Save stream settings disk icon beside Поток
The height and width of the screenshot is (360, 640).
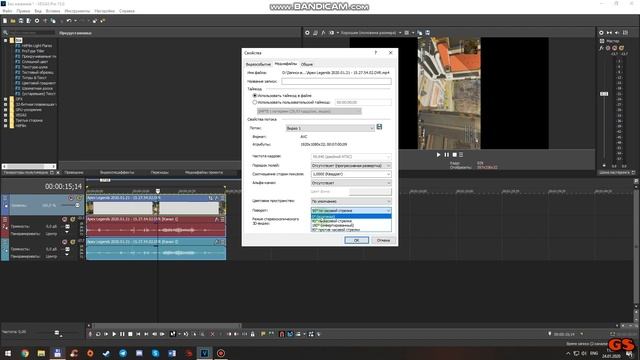coord(379,127)
